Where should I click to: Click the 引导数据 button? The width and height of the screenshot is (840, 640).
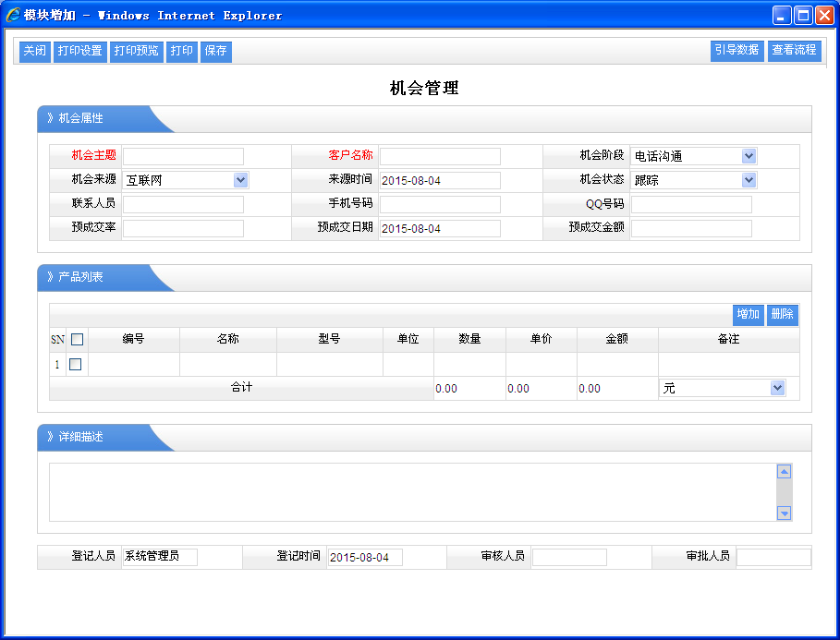tap(737, 50)
